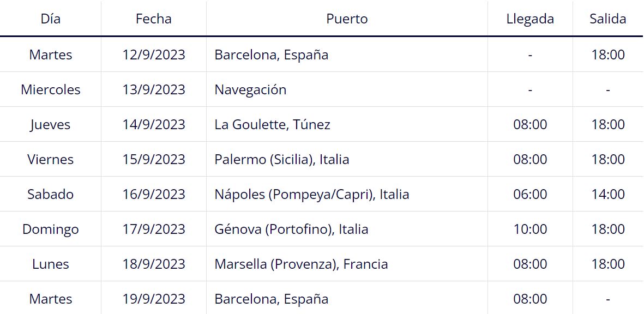
Task: Click the Día column header
Action: [x=51, y=19]
